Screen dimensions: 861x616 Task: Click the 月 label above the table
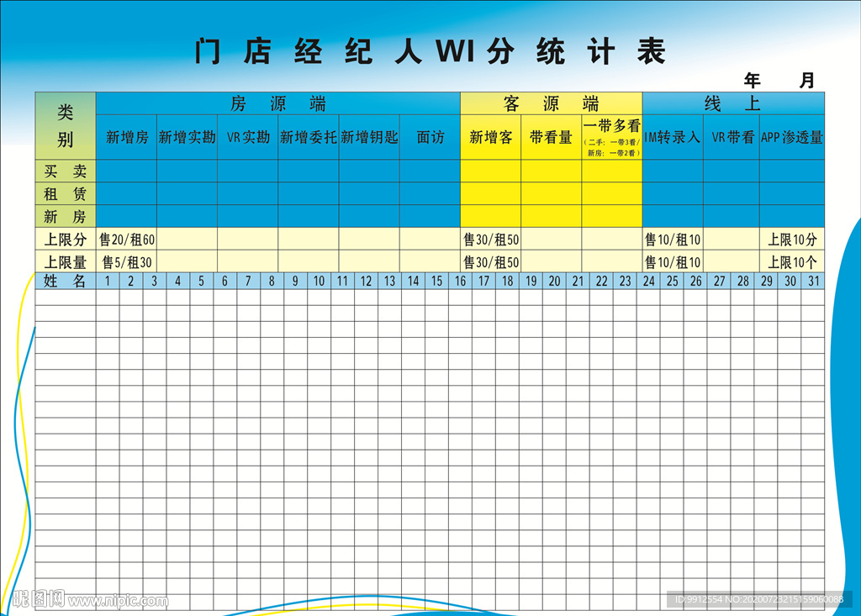806,81
